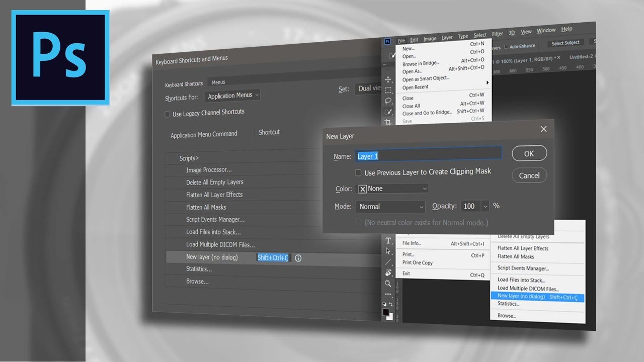Viewport: 644px width, 362px height.
Task: Click Cancel in the New Layer dialog
Action: coord(529,175)
